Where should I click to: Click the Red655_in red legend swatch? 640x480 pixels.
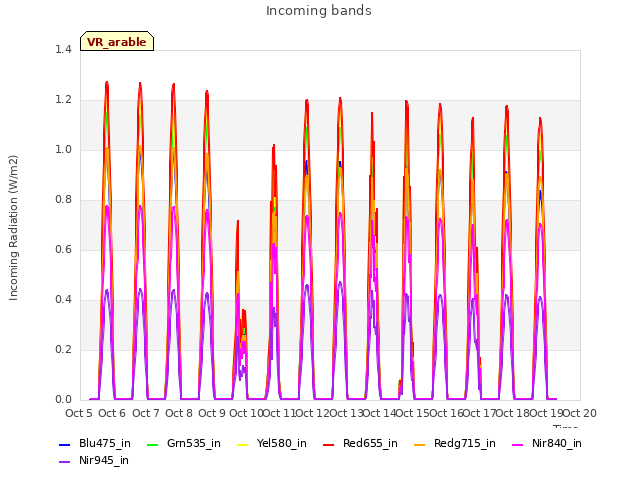(x=329, y=444)
